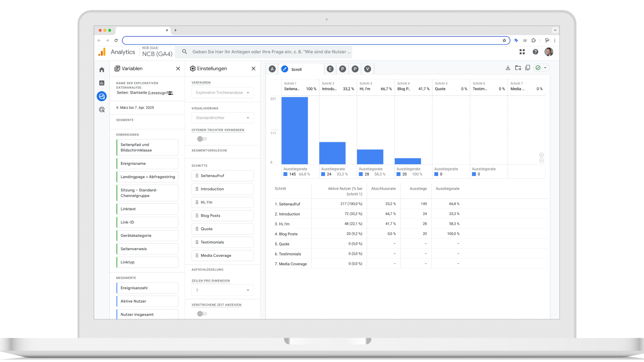Open the Explorative Trichteranalyse dropdown
644x362 pixels.
[222, 93]
